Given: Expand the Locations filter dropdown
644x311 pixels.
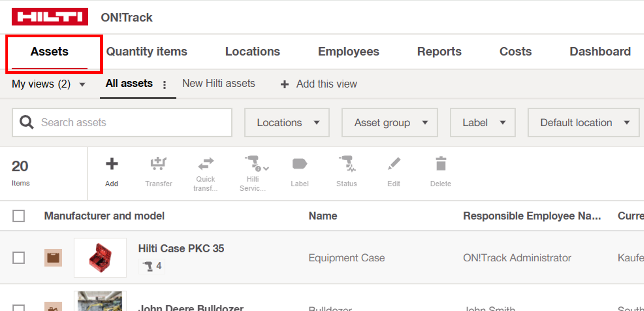Looking at the screenshot, I should tap(287, 123).
